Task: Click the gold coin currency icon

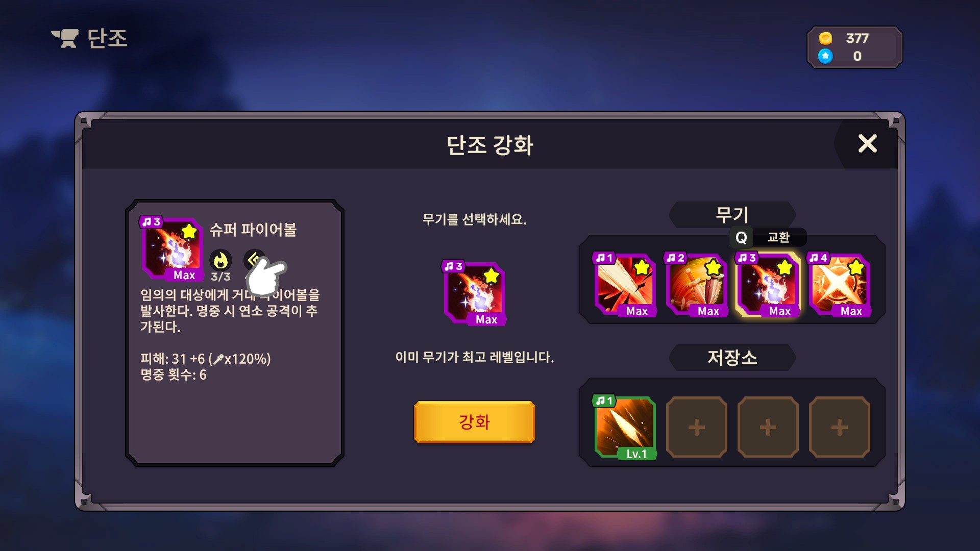Action: pos(825,38)
